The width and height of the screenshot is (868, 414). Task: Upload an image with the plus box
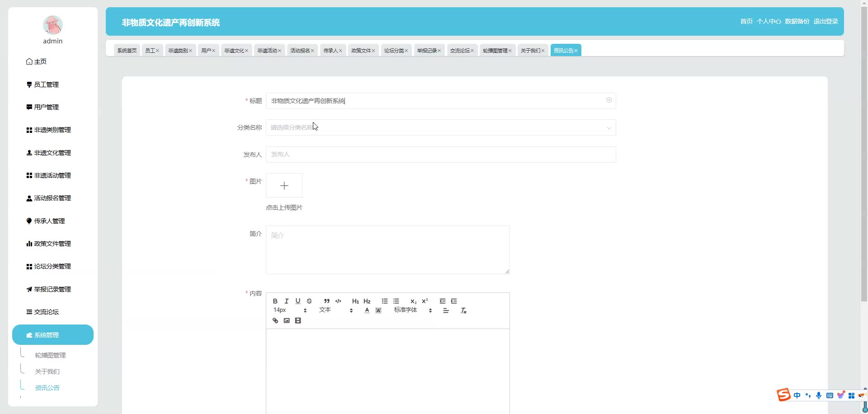284,185
